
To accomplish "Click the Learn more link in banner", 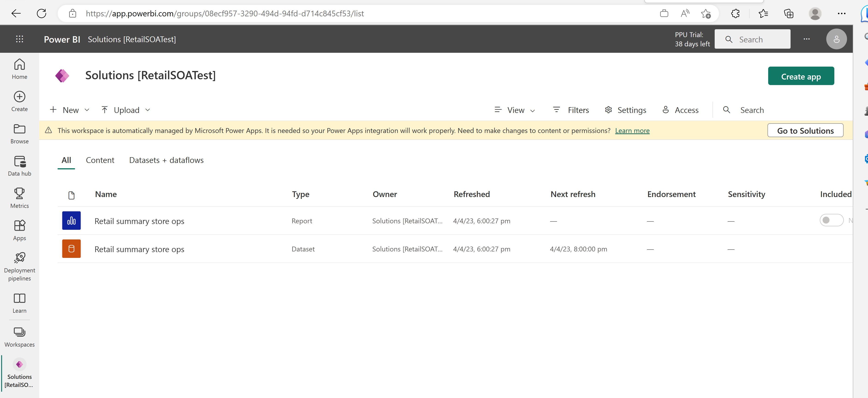I will click(632, 130).
